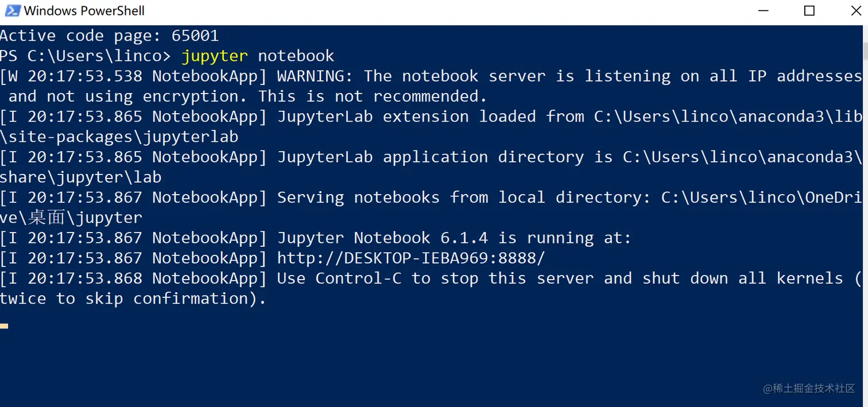Click "JupyterLab application directory is" text
This screenshot has height=407, width=868.
[445, 157]
